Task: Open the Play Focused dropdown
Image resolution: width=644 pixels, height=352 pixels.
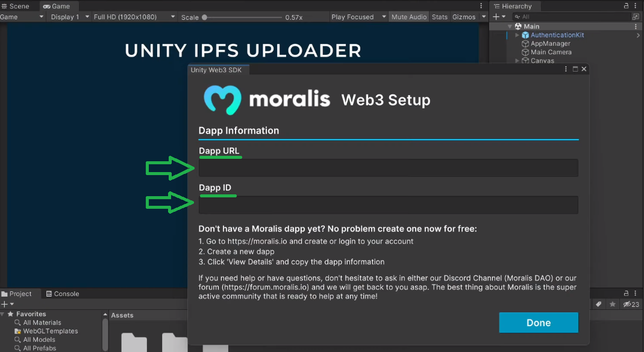Action: coord(358,17)
